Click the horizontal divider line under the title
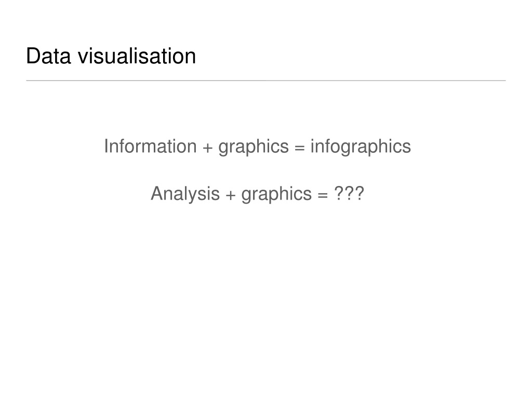532x399 pixels. click(266, 81)
